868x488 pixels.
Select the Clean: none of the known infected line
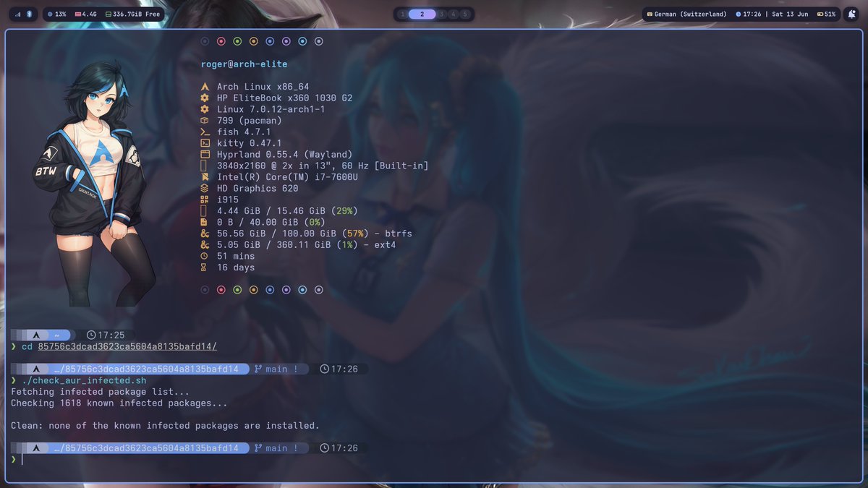tap(165, 426)
